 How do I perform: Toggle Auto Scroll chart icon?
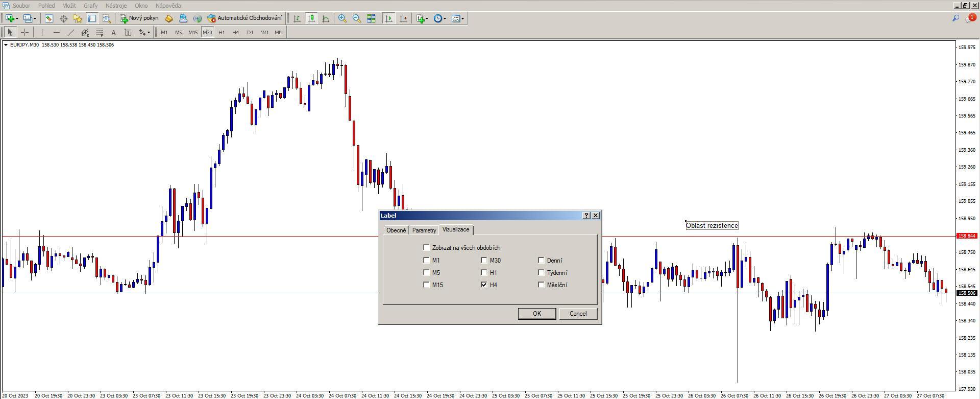click(x=389, y=18)
